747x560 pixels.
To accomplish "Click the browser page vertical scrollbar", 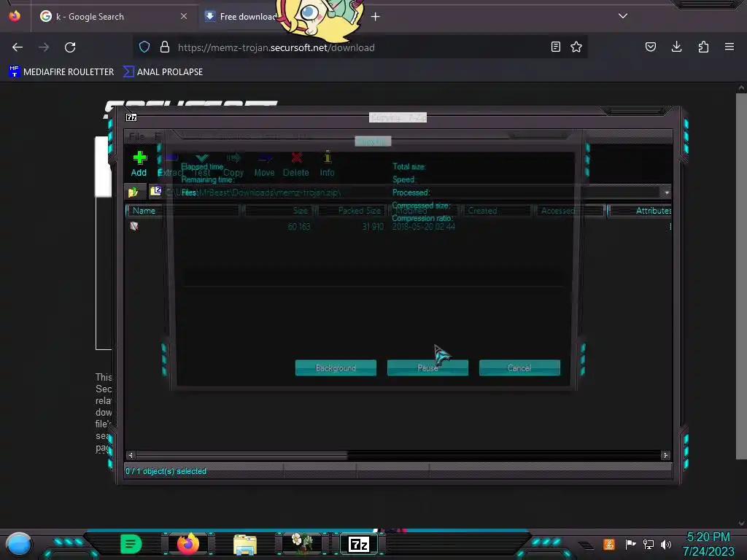I will click(x=741, y=276).
